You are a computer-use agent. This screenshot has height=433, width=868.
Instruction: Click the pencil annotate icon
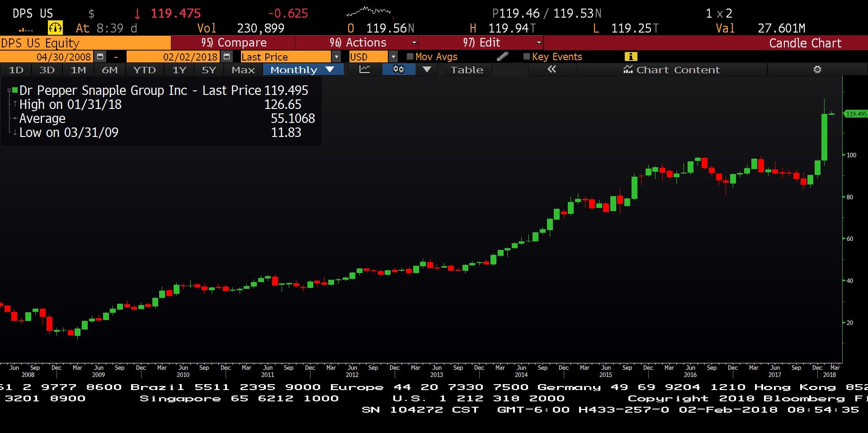pyautogui.click(x=502, y=56)
